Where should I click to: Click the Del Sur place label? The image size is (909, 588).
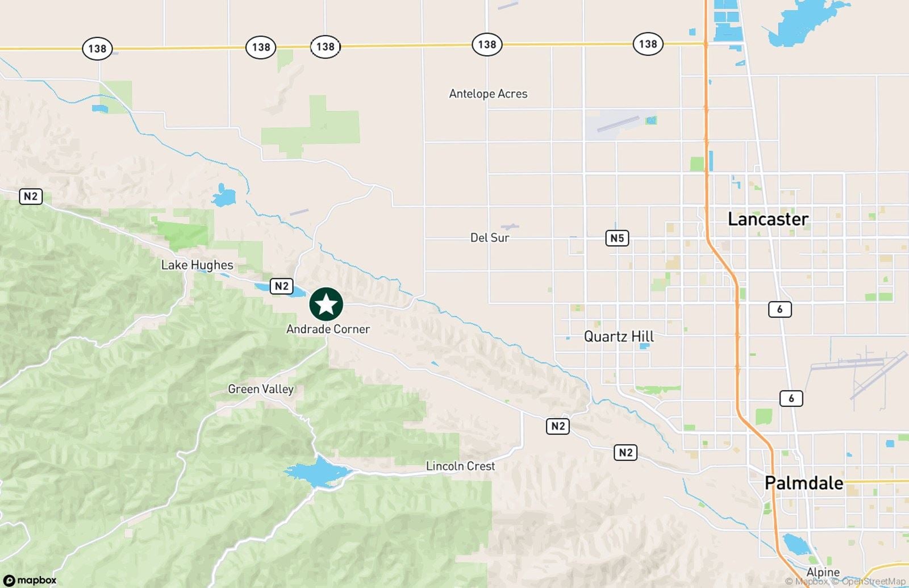click(x=490, y=237)
